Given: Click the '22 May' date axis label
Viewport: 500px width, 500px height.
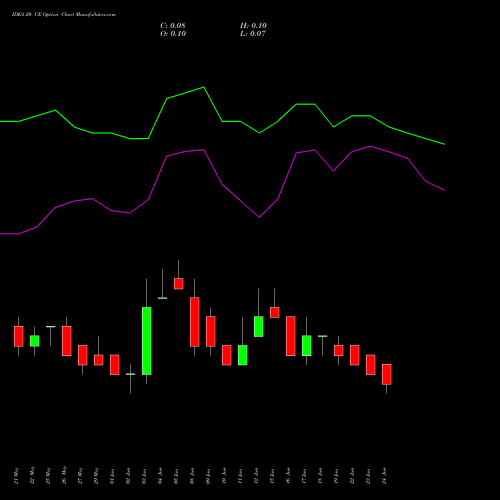Looking at the screenshot, I should tap(33, 476).
